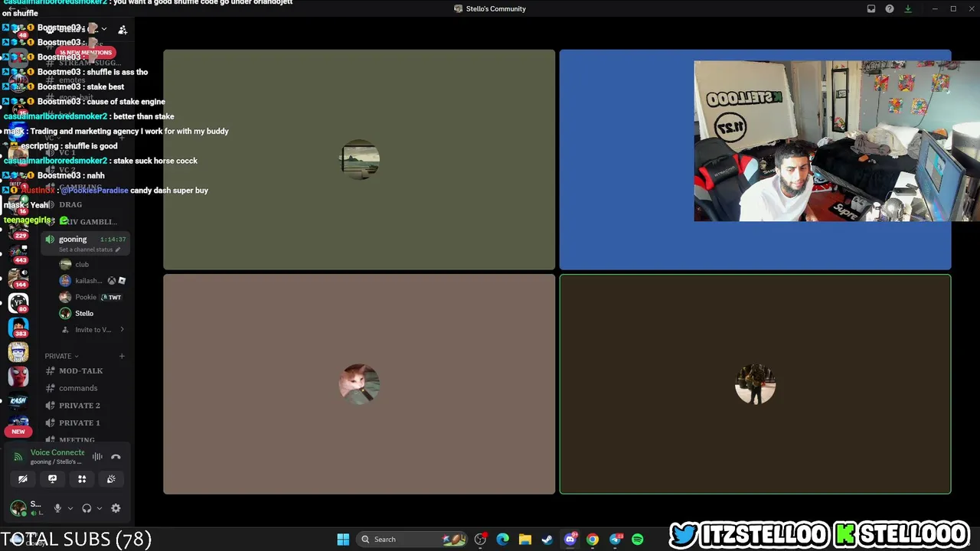The width and height of the screenshot is (980, 551).
Task: Share your screen from the voice panel
Action: click(52, 479)
